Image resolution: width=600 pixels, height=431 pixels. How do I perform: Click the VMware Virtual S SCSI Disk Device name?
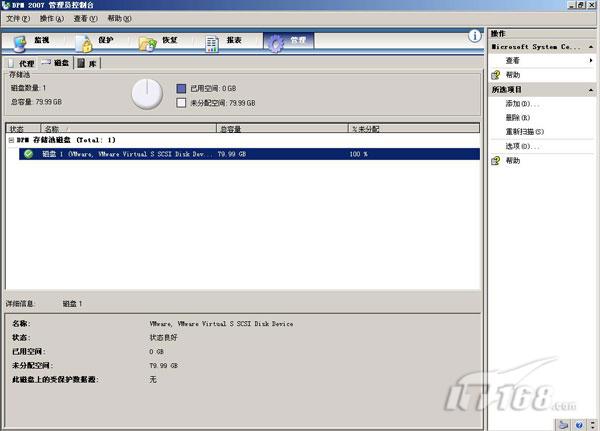pos(221,324)
